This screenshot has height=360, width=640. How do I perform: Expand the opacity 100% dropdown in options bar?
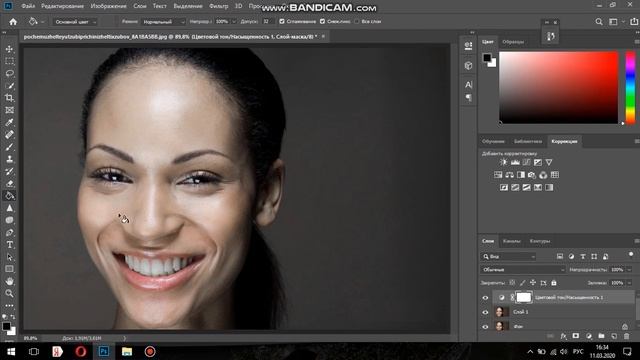click(x=234, y=22)
